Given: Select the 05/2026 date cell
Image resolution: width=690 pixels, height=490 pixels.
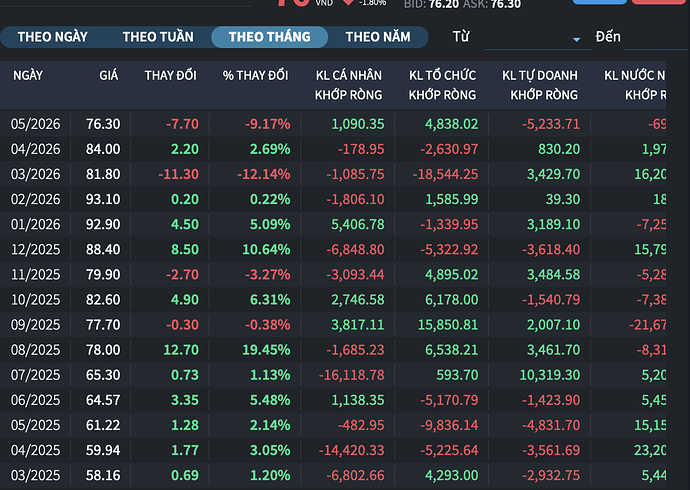Looking at the screenshot, I should click(x=35, y=124).
